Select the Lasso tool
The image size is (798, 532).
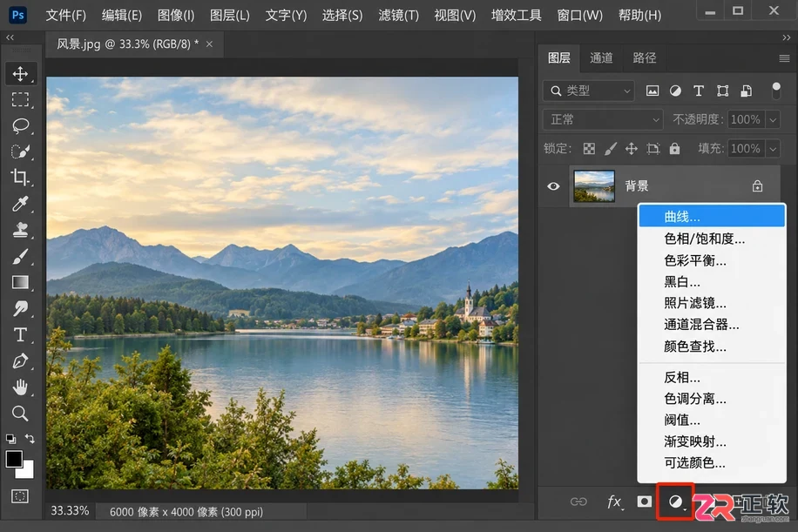(20, 125)
